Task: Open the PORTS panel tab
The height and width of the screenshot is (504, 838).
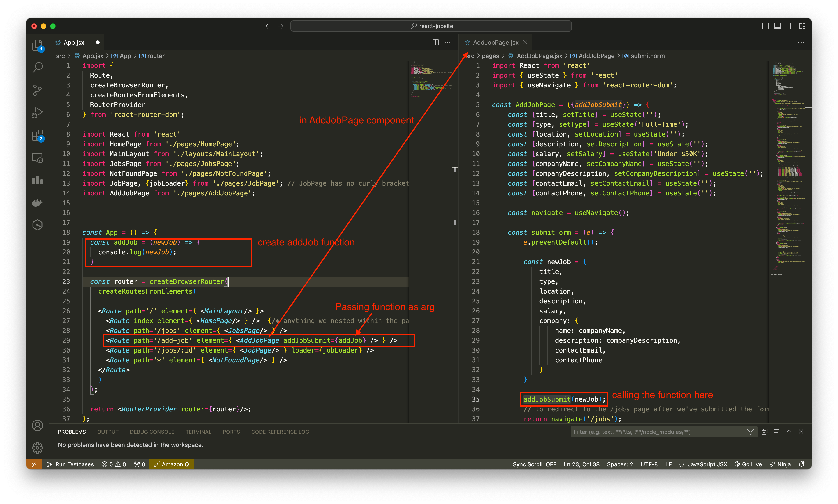Action: point(231,432)
